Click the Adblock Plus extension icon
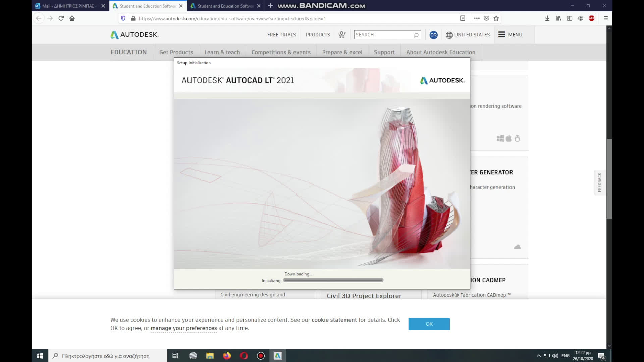This screenshot has width=644, height=362. [x=591, y=18]
